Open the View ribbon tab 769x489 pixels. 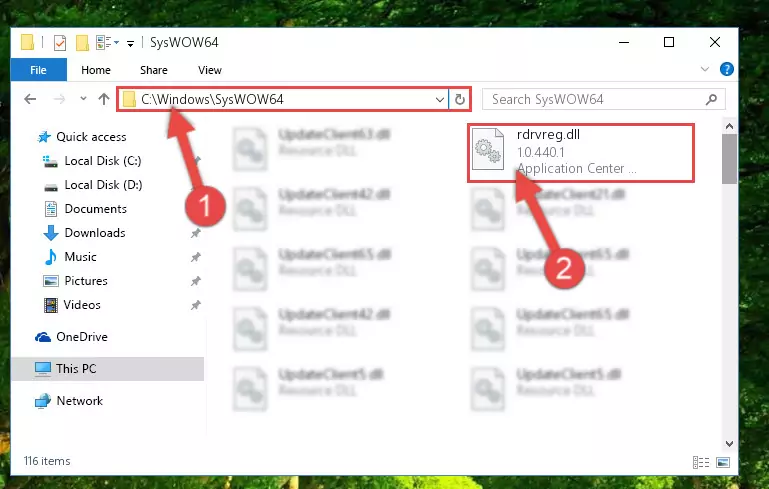pyautogui.click(x=209, y=70)
